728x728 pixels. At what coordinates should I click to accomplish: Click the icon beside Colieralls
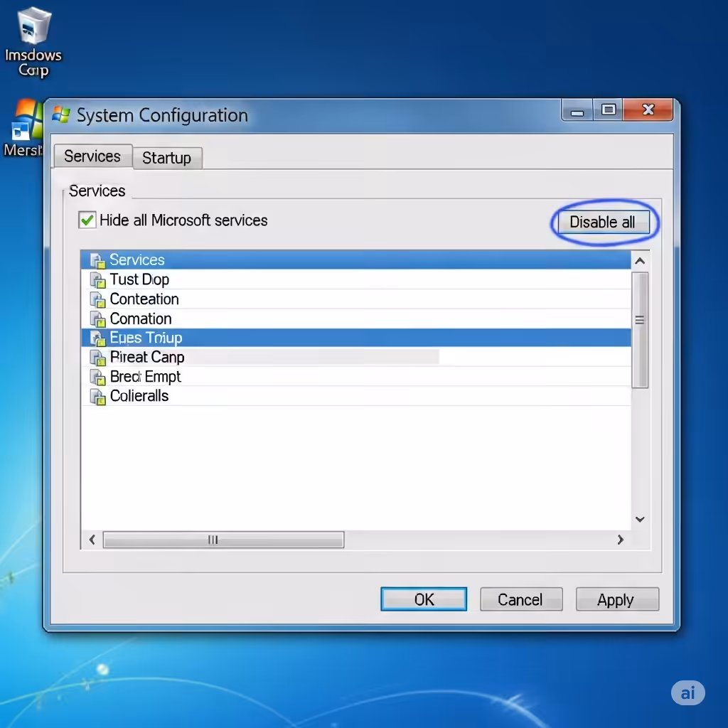pyautogui.click(x=97, y=397)
